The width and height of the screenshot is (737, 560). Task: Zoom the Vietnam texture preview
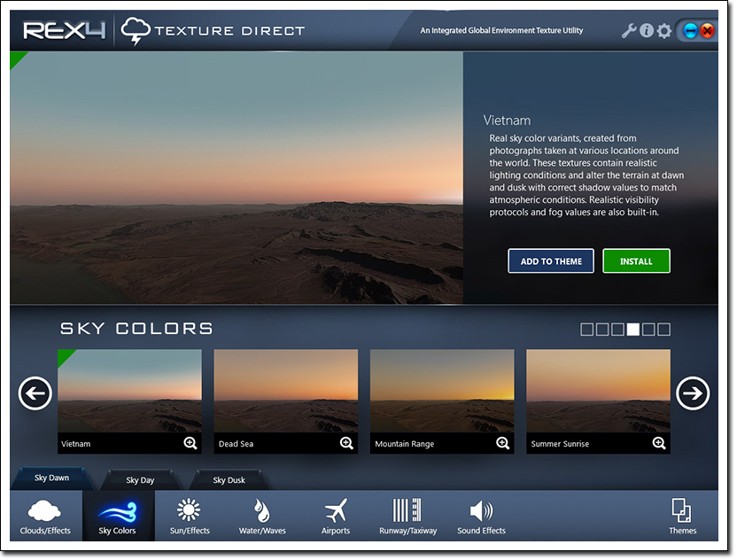point(190,443)
